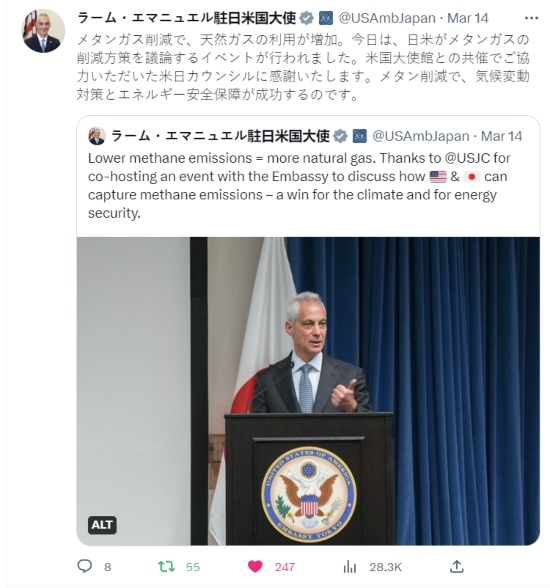550x588 pixels.
Task: Open the three-dot more options menu
Action: tap(531, 18)
